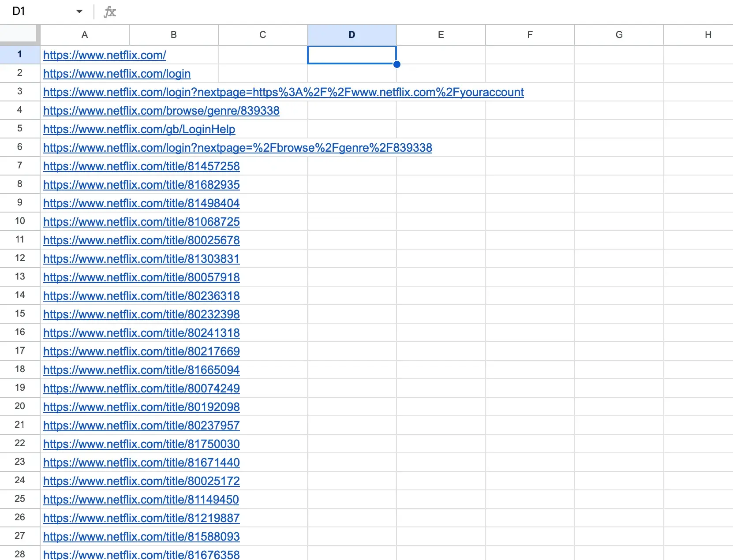Open the netflix.com/login link
The height and width of the screenshot is (560, 733).
[x=117, y=74]
